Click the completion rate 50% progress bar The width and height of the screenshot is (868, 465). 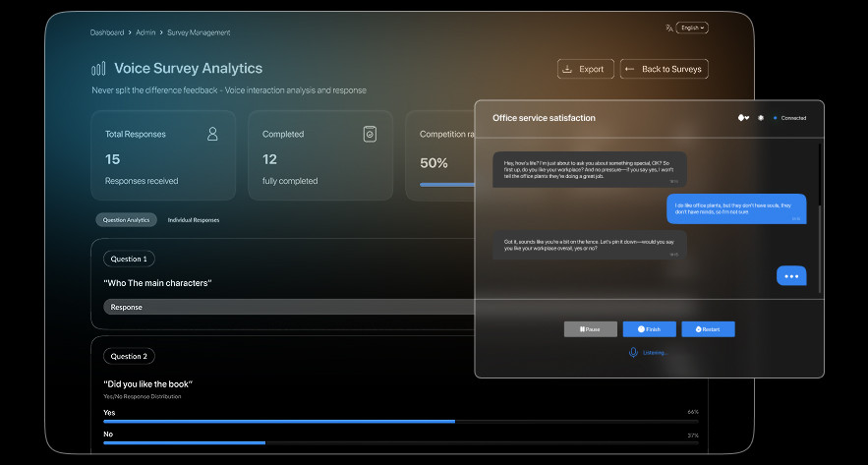(447, 185)
